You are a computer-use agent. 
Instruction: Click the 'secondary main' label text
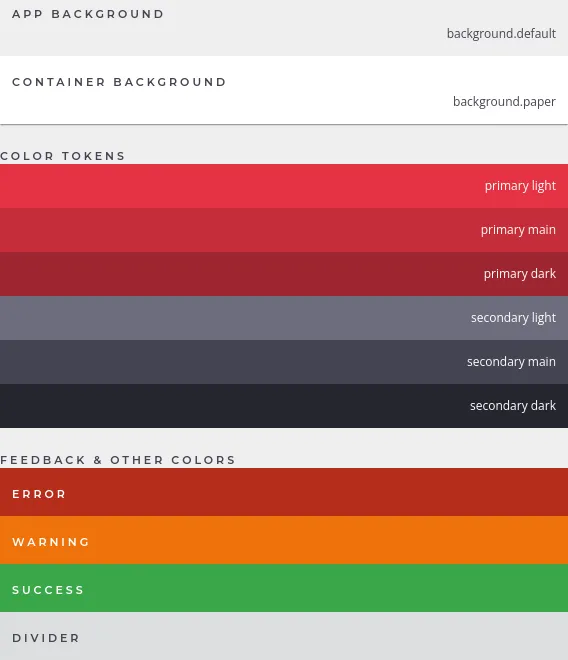pos(511,362)
